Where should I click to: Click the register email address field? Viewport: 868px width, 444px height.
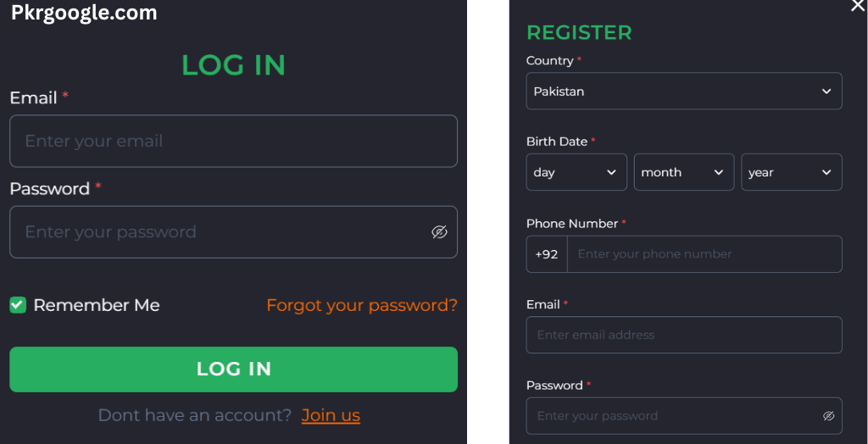pos(683,335)
